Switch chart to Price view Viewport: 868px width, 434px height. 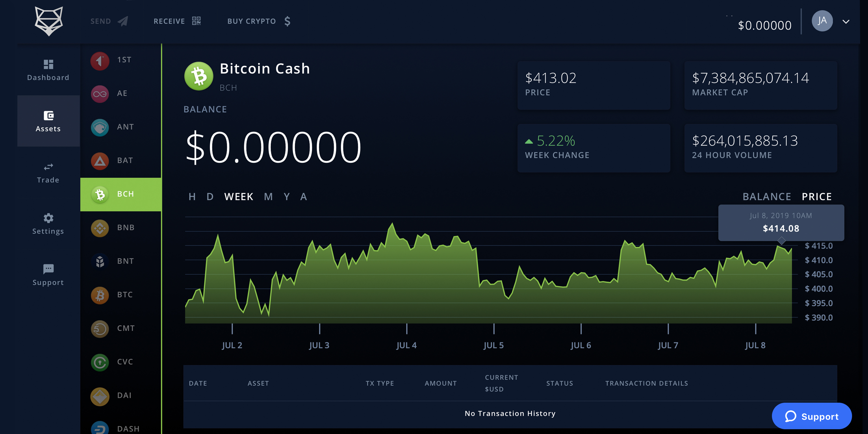click(x=816, y=196)
